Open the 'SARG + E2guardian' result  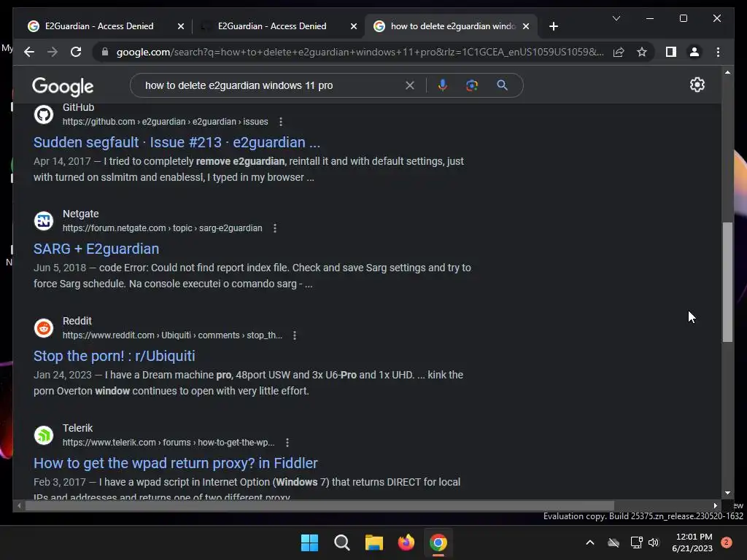pyautogui.click(x=96, y=249)
